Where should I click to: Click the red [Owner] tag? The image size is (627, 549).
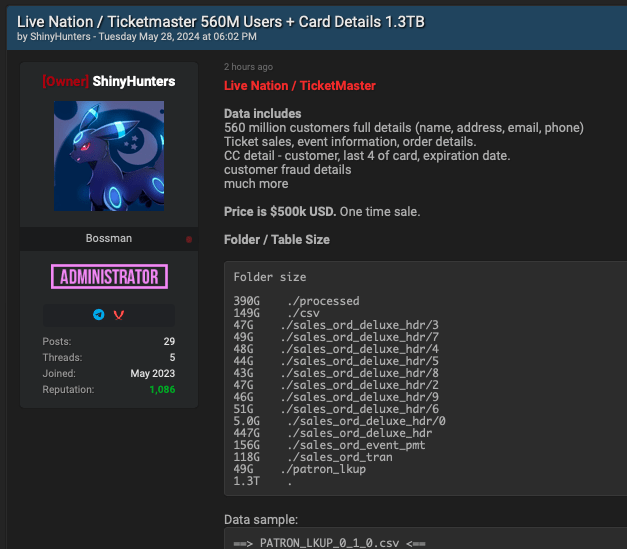tap(66, 82)
